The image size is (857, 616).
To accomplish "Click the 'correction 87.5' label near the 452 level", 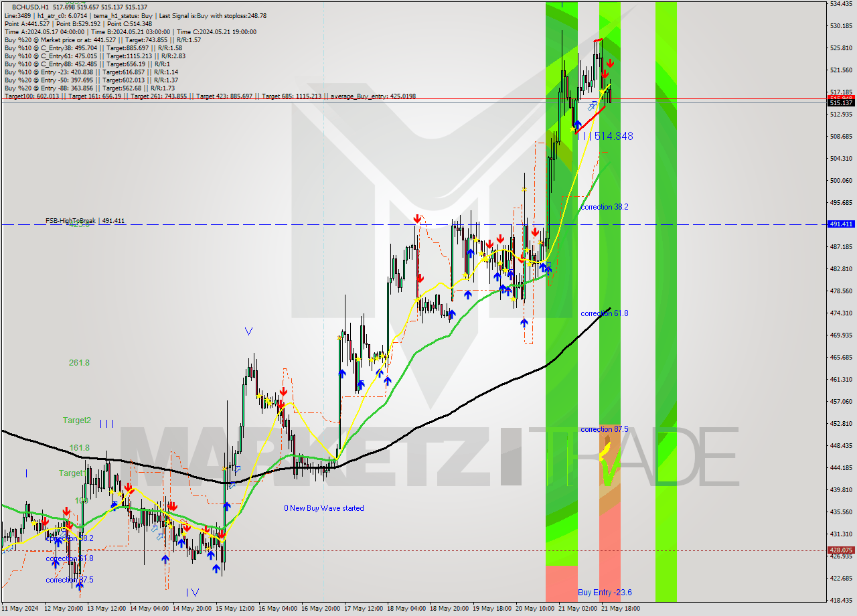I will [x=605, y=429].
